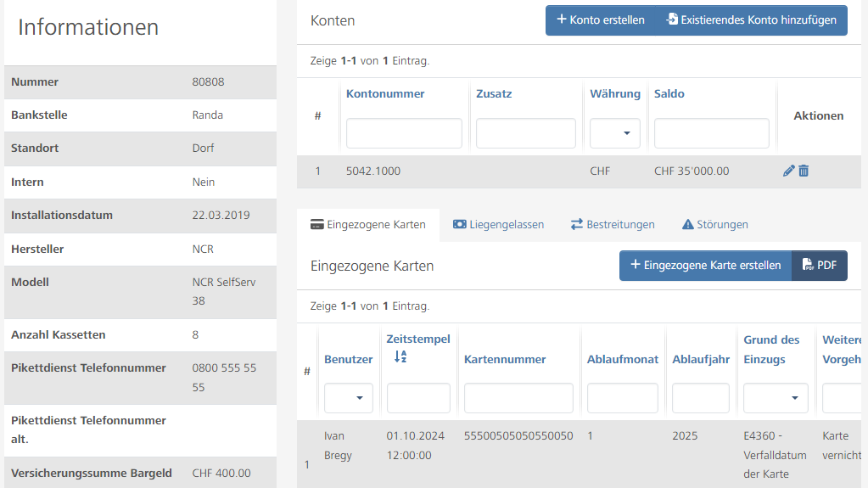Open the Eingezogene Karten tab

368,225
